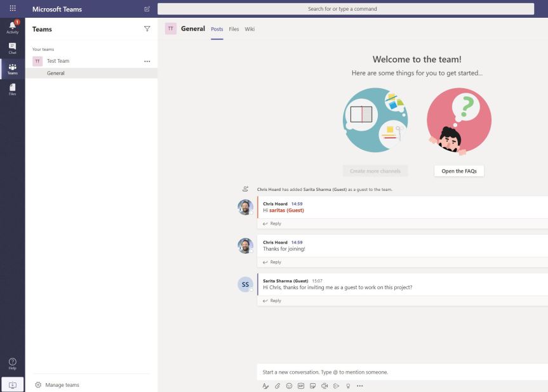The width and height of the screenshot is (548, 392).
Task: Click the Meet now video camera icon
Action: click(x=324, y=385)
